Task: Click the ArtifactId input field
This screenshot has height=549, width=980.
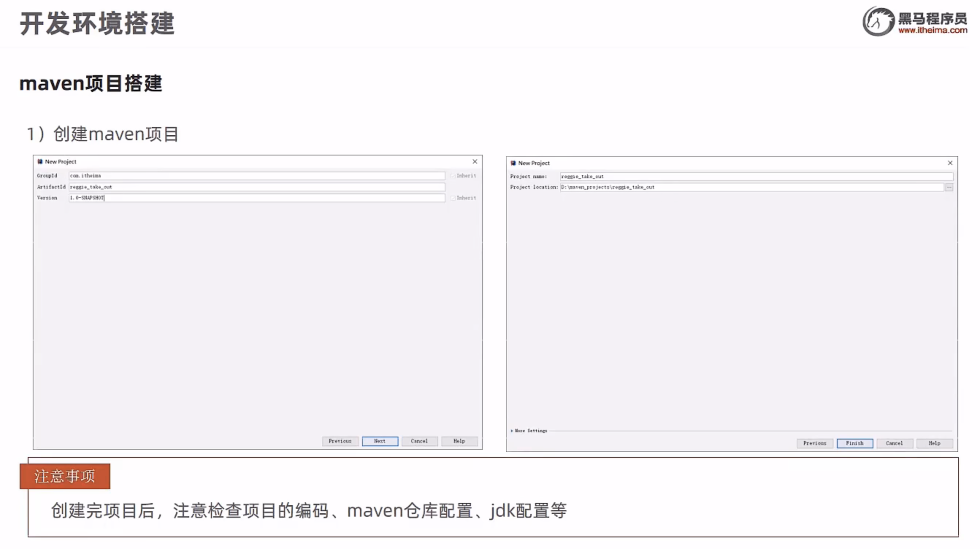Action: pos(257,187)
